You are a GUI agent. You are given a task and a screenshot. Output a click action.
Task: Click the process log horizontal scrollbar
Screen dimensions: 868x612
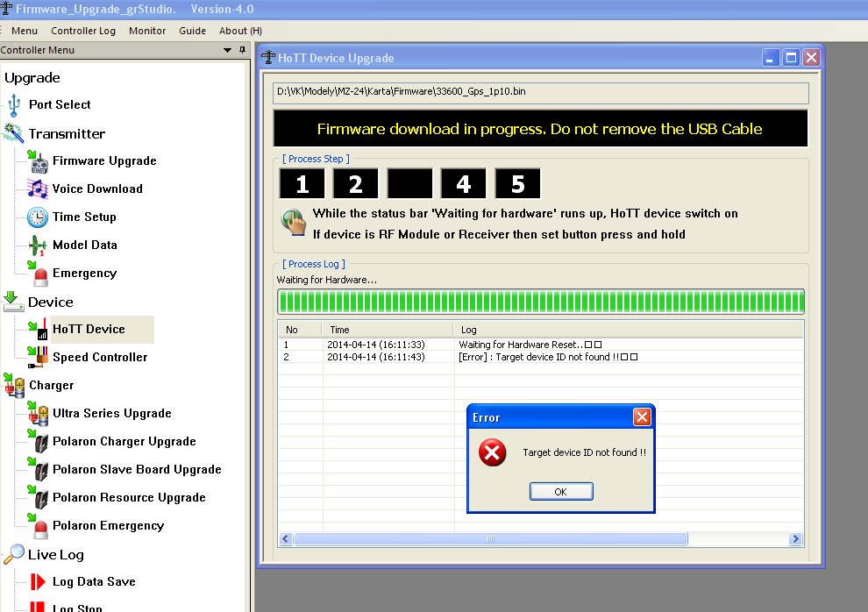(540, 539)
